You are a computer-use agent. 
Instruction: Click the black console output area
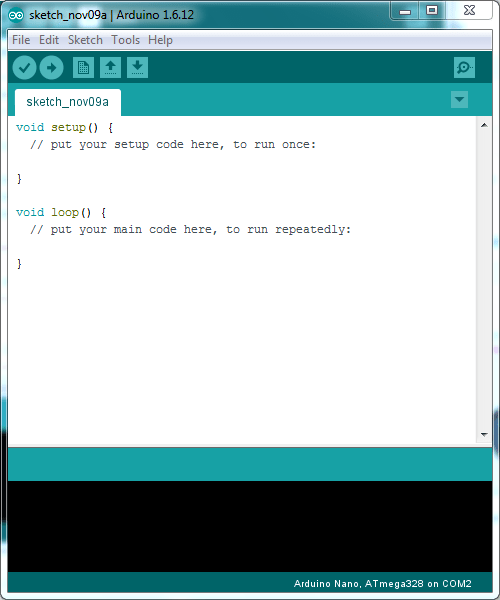[250, 526]
